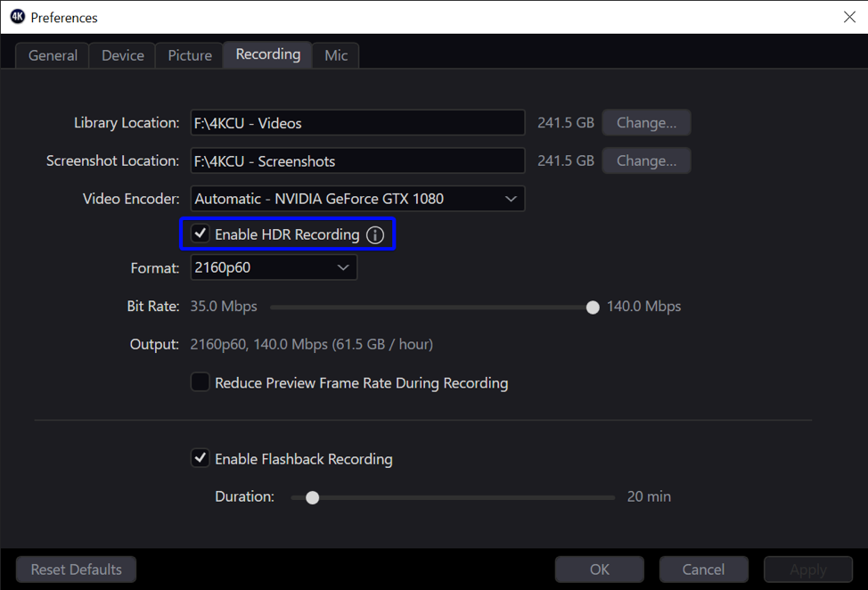Screen dimensions: 868x590
Task: Confirm preferences with OK
Action: [600, 570]
